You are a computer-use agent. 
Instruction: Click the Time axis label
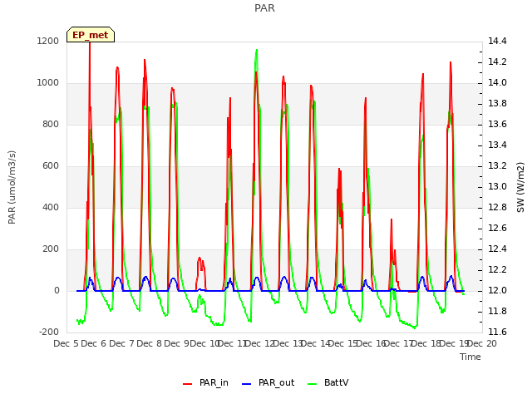click(x=470, y=357)
